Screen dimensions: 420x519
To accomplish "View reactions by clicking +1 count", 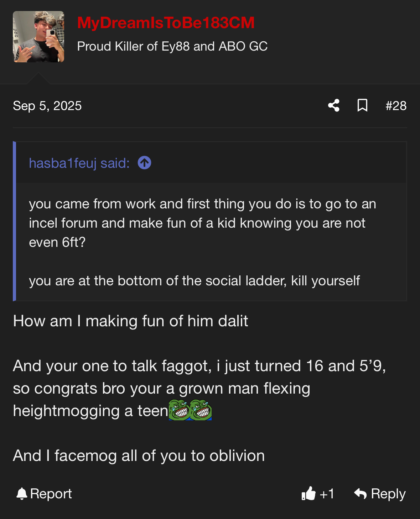I will coord(327,494).
